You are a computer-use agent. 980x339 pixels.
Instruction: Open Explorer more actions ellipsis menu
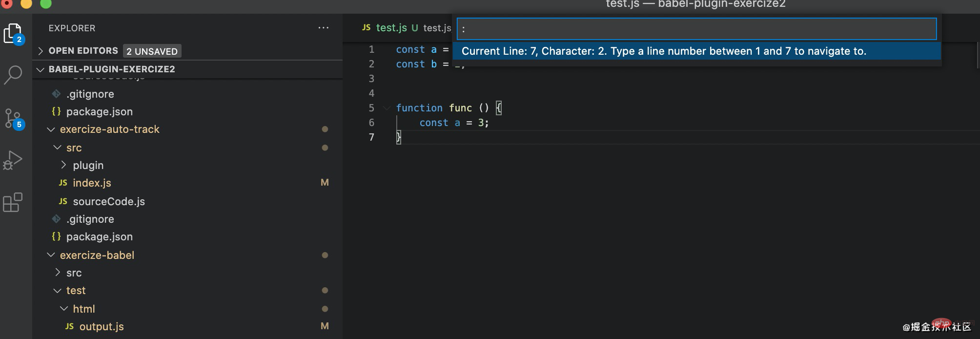coord(323,28)
